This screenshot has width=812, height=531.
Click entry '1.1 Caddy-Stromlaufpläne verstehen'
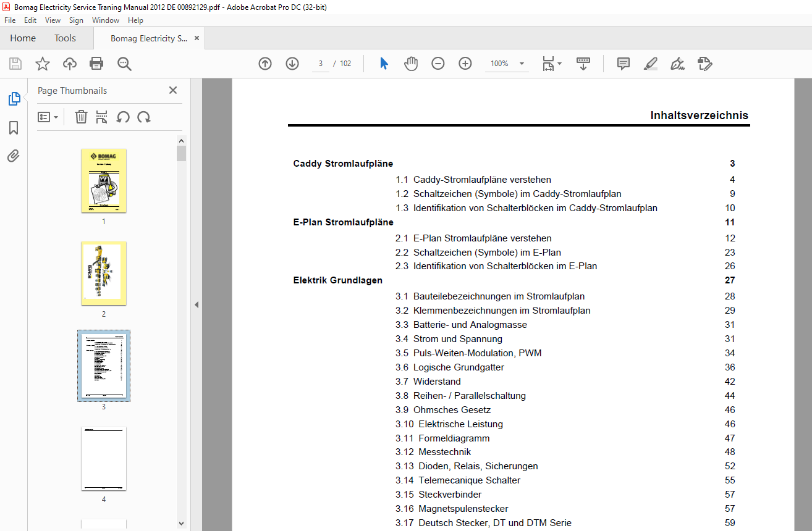coord(473,180)
